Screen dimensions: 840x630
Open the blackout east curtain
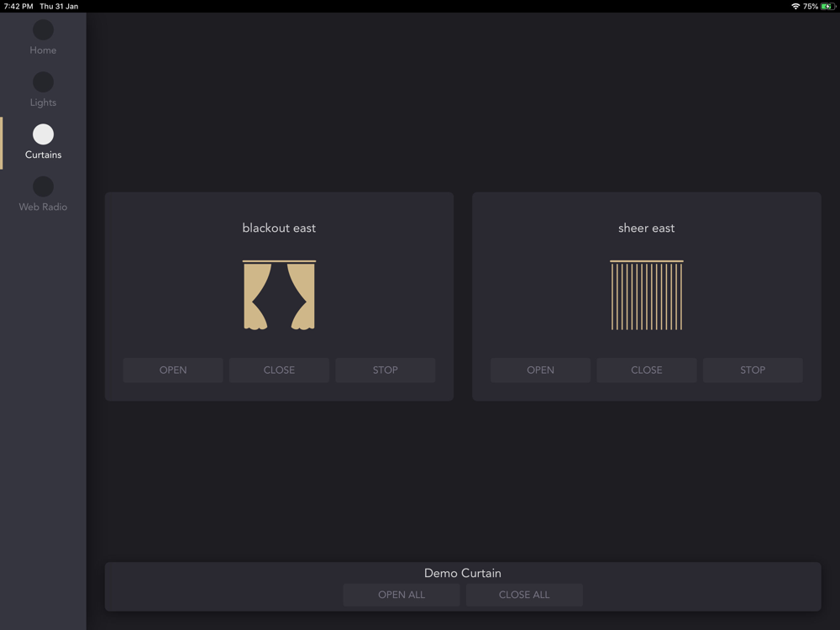173,370
